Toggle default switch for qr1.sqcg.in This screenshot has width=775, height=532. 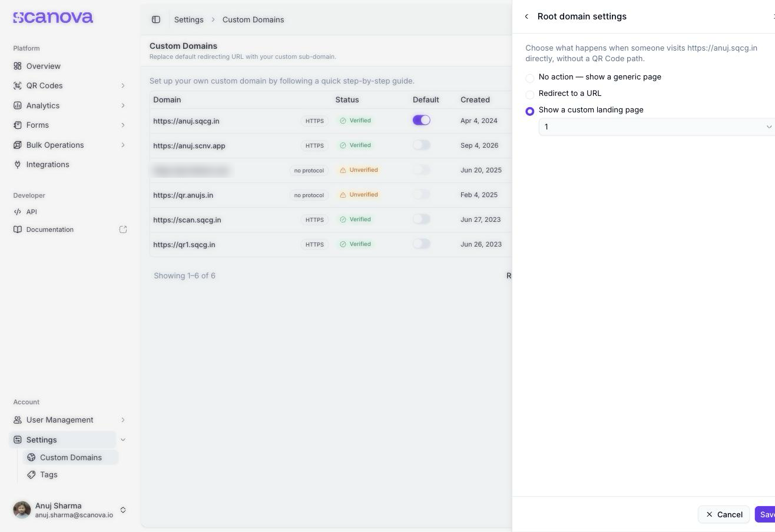(422, 244)
